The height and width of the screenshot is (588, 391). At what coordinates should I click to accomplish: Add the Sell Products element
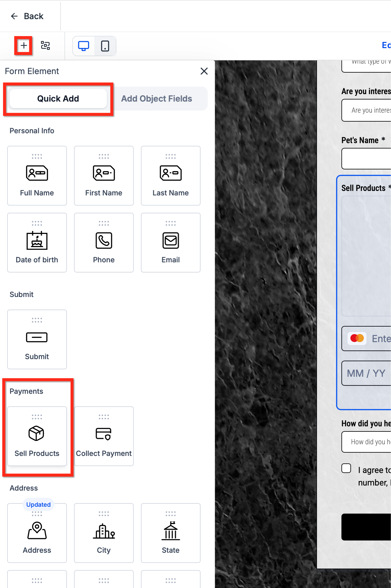[x=37, y=436]
